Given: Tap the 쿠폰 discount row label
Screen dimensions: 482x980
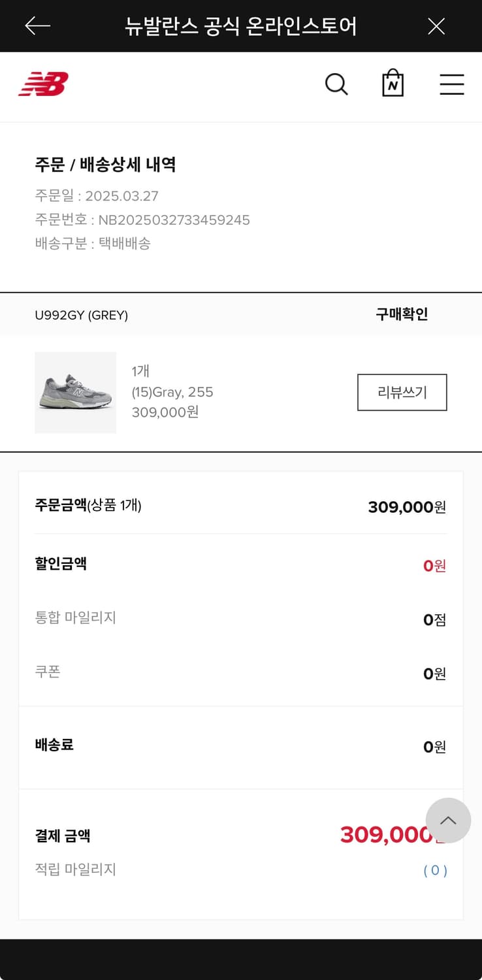Looking at the screenshot, I should coord(48,672).
